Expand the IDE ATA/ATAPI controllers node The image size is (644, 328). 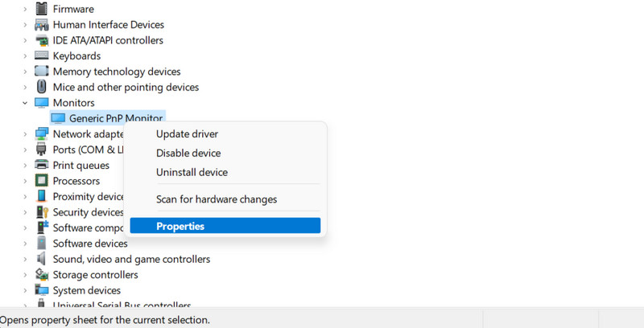(26, 40)
